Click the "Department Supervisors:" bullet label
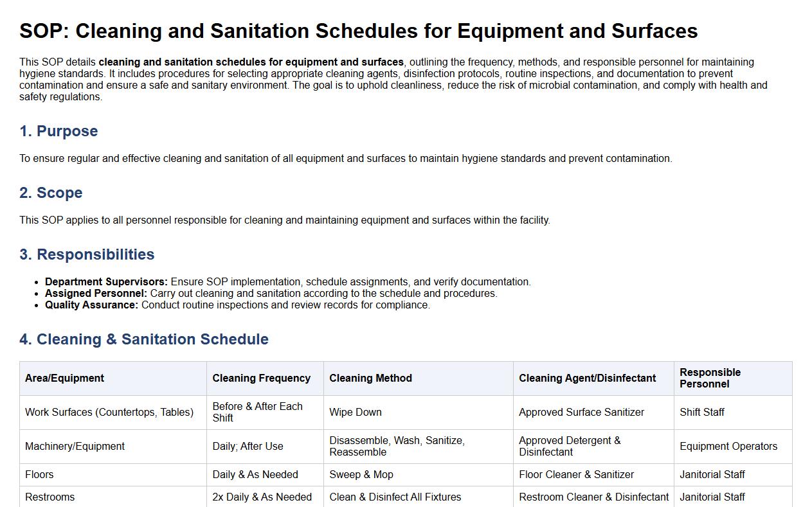The height and width of the screenshot is (507, 812). click(106, 281)
